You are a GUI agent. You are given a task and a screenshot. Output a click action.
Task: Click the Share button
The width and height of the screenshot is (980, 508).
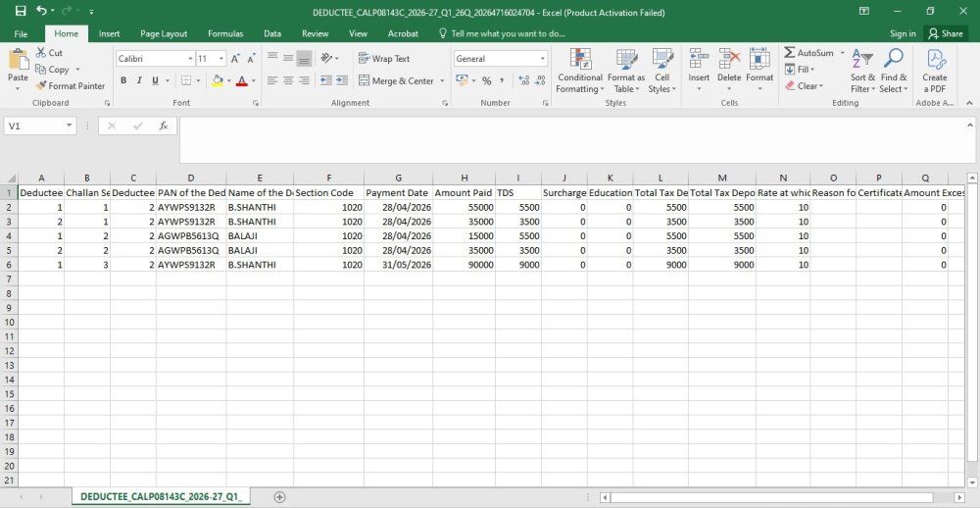pyautogui.click(x=946, y=33)
